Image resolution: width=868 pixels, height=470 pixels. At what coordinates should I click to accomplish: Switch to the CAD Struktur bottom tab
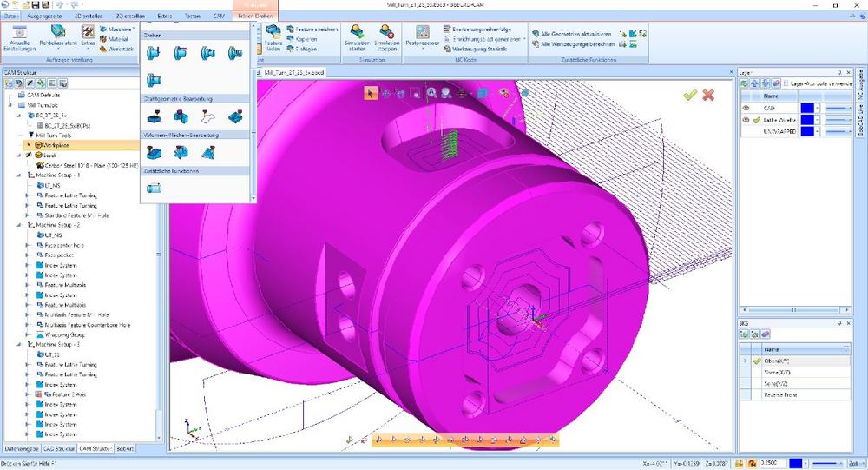click(x=59, y=449)
